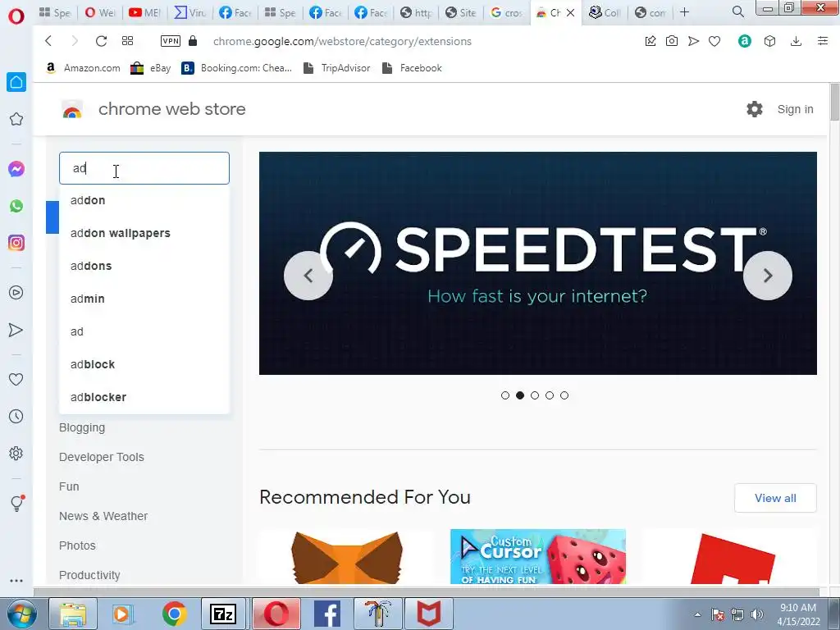Screen dimensions: 840x630
Task: Open My Flow send icon in address bar
Action: coord(693,41)
